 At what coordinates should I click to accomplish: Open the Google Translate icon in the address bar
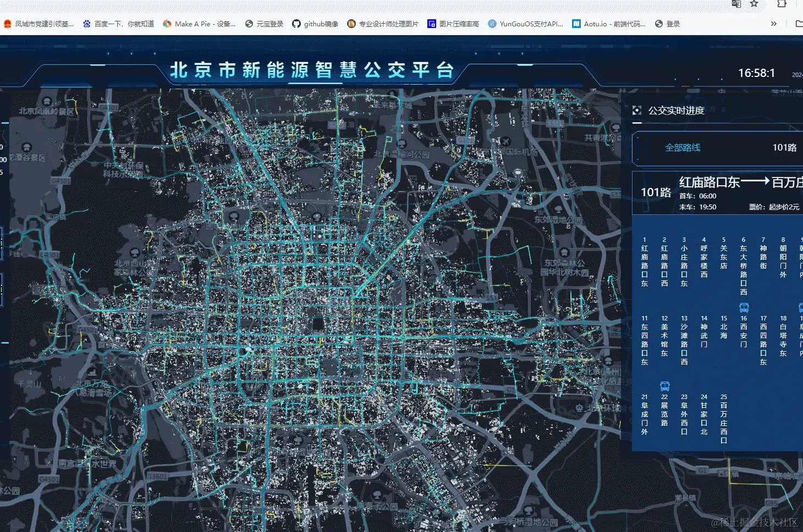(736, 4)
